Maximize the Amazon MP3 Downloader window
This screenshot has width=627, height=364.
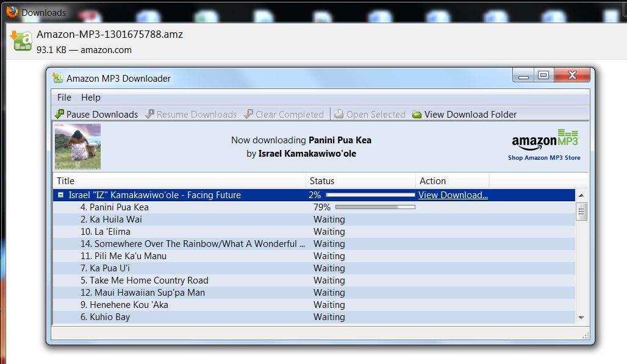[x=544, y=76]
